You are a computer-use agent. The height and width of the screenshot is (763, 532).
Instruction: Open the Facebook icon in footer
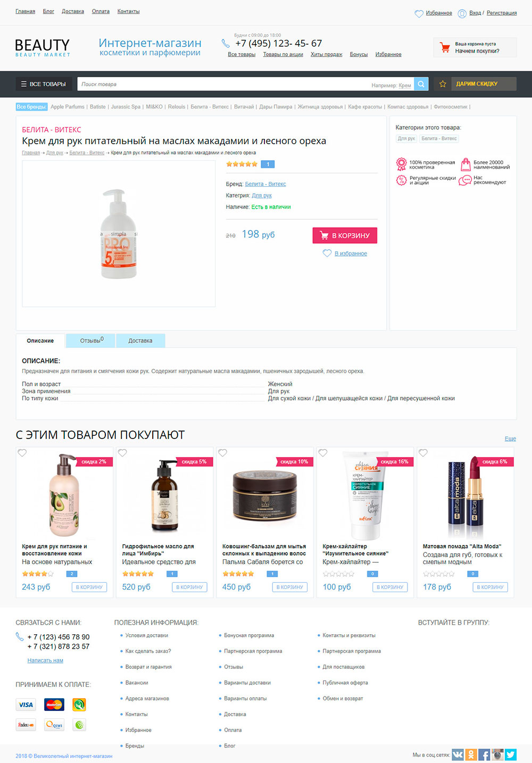tap(484, 754)
